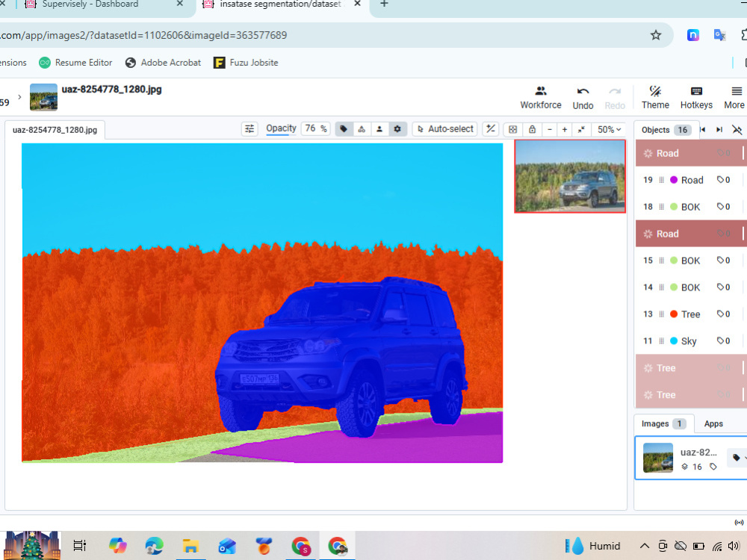Open Microsoft Edge from the taskbar
The width and height of the screenshot is (747, 560).
coord(154,546)
